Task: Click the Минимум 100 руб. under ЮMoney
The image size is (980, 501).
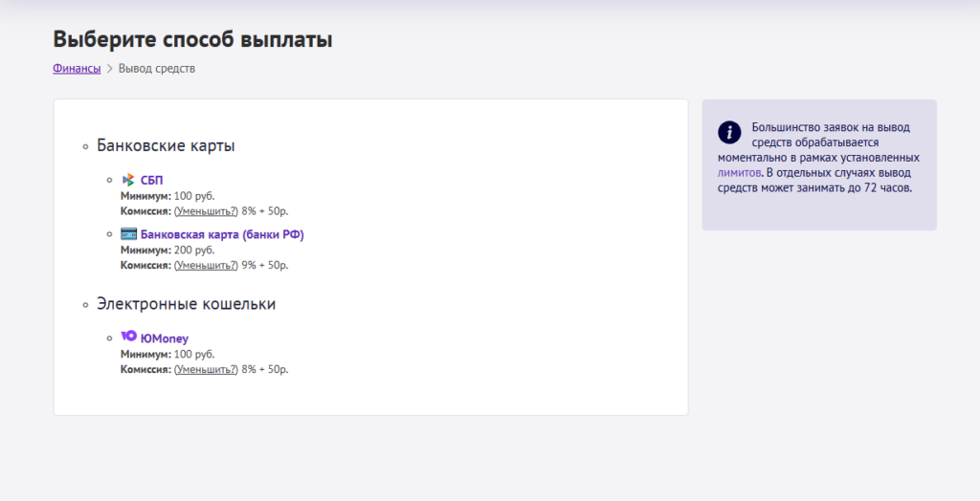Action: [x=167, y=354]
